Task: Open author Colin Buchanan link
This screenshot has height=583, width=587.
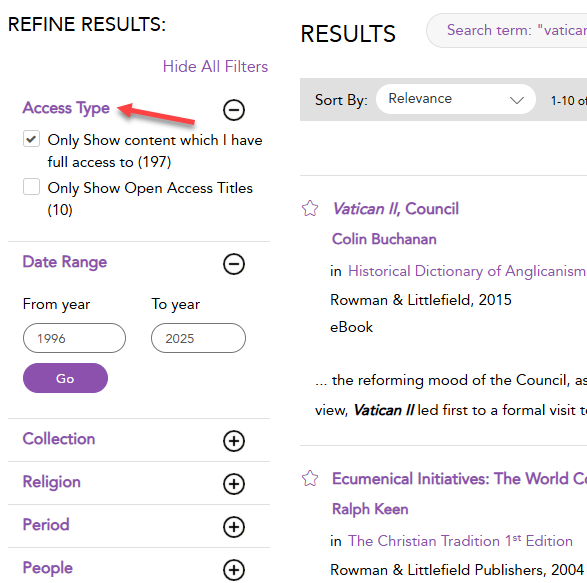Action: [x=384, y=239]
